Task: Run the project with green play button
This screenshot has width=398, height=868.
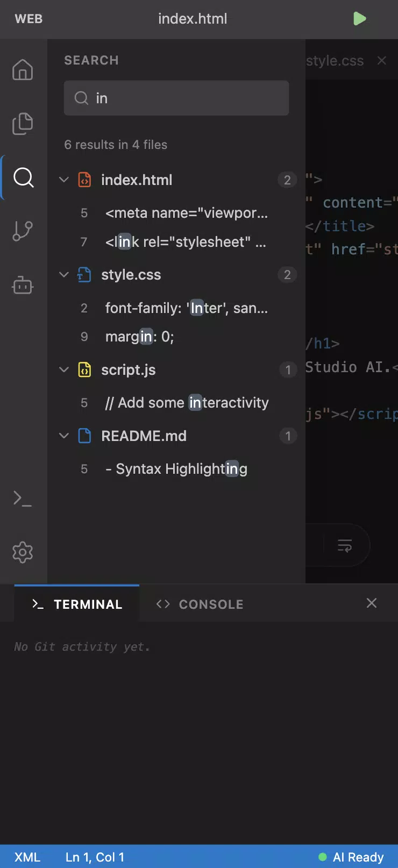Action: 359,19
